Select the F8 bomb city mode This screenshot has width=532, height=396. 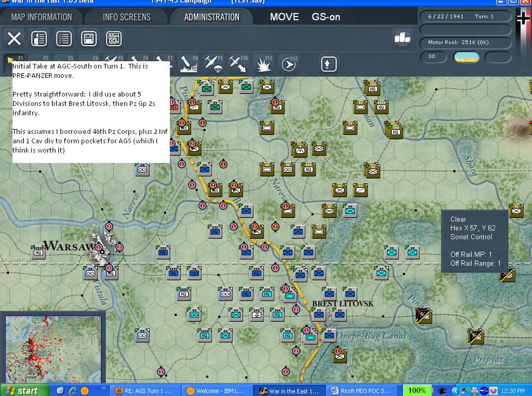tap(188, 64)
